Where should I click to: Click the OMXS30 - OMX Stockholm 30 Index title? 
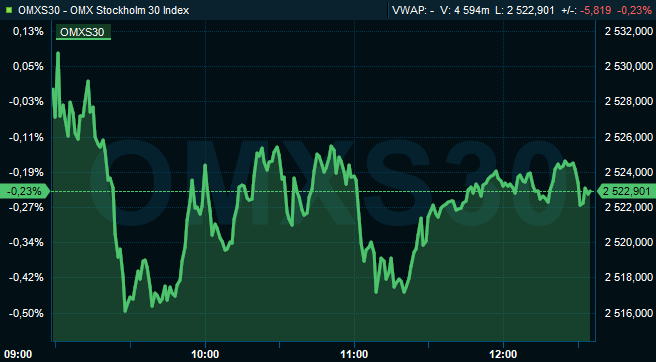click(x=104, y=10)
